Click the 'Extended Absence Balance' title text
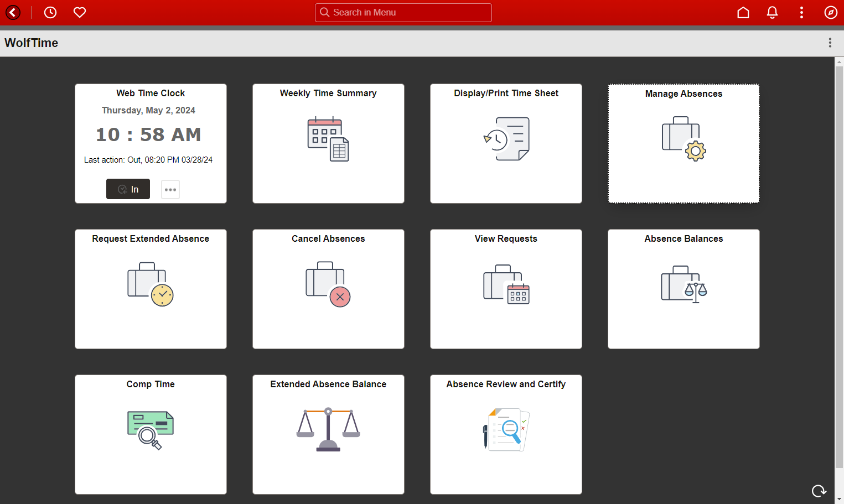Viewport: 844px width, 504px height. (328, 384)
